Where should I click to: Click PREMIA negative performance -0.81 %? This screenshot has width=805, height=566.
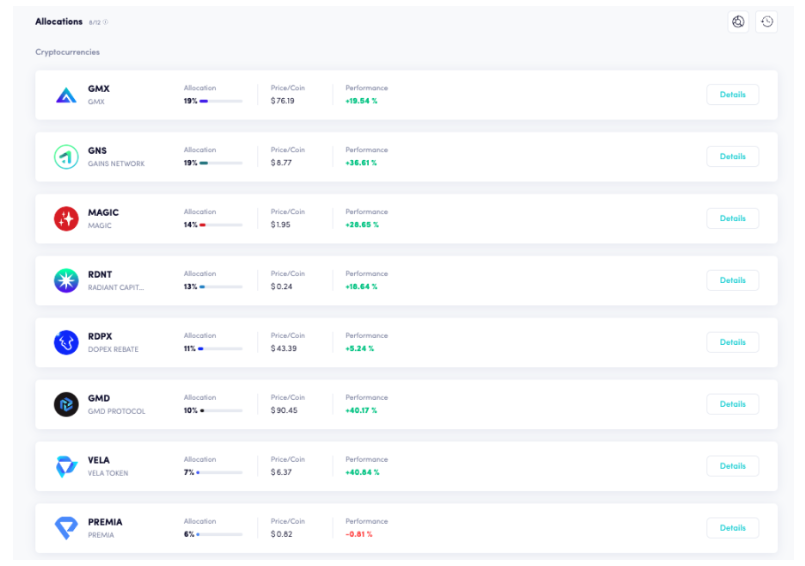point(359,534)
